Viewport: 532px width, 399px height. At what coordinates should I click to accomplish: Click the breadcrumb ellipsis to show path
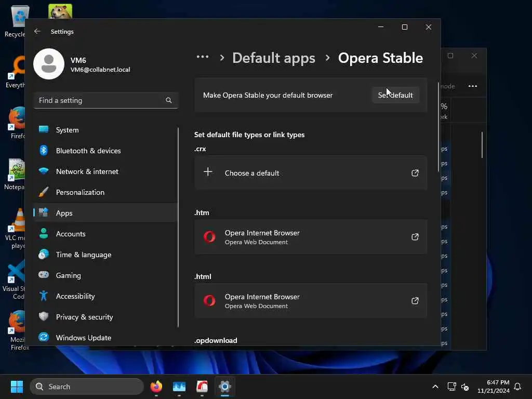point(203,57)
